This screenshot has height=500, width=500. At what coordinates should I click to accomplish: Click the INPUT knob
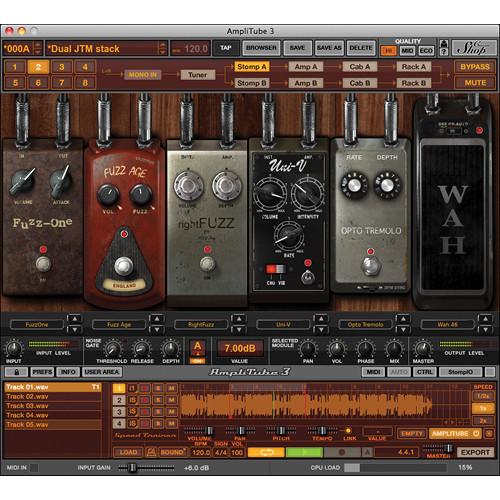14,349
